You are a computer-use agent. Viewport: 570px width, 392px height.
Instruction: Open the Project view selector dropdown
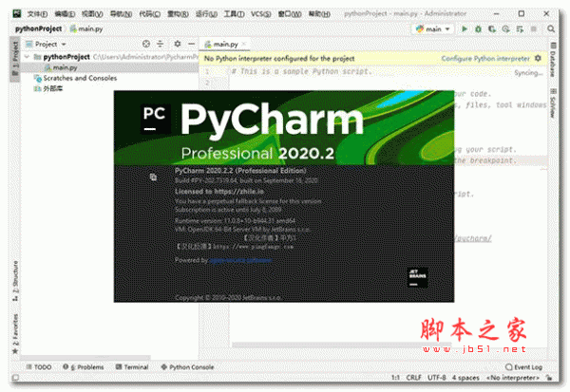pyautogui.click(x=46, y=44)
